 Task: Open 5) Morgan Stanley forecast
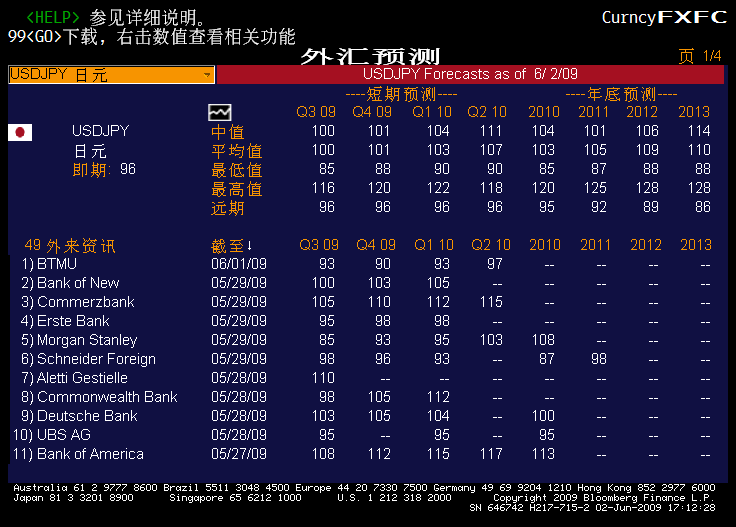point(79,340)
